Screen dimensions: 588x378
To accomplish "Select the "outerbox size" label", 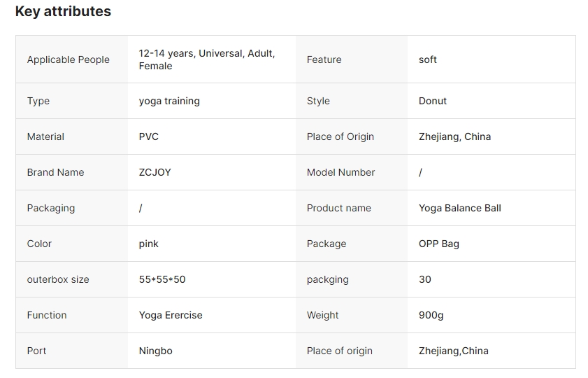I will click(58, 279).
